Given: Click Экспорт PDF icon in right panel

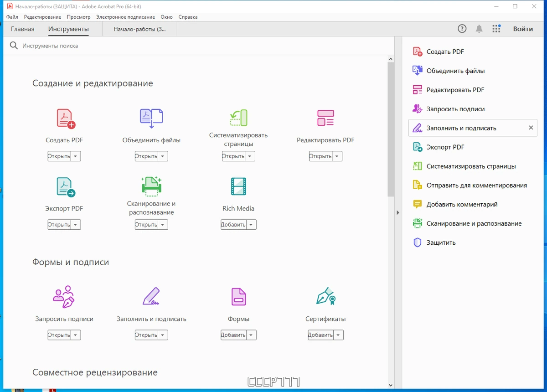Looking at the screenshot, I should point(417,147).
